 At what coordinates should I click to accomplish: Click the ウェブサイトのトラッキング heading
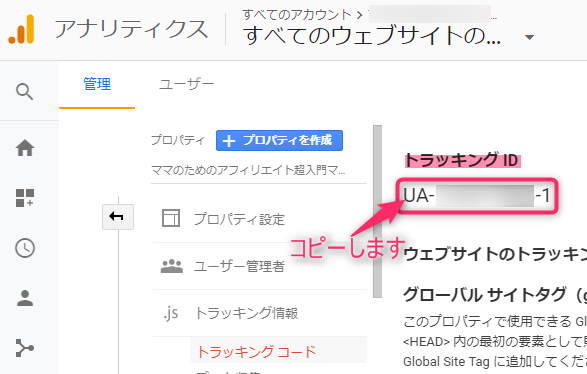click(495, 255)
